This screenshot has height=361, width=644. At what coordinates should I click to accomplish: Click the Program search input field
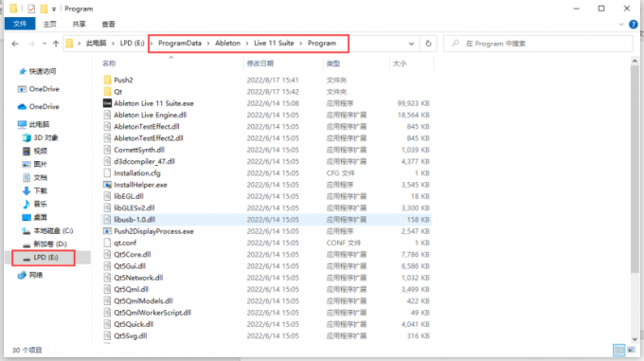[x=538, y=44]
